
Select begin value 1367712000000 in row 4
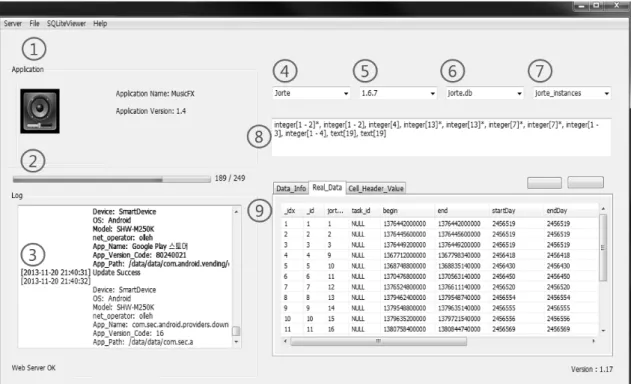pyautogui.click(x=404, y=255)
